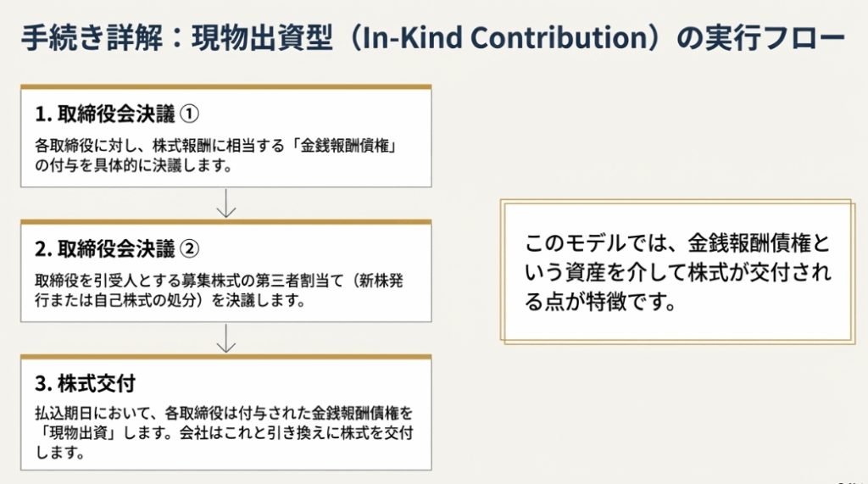Click the quoted term 「金銭報酬債権」 in step 1
868x484 pixels.
pyautogui.click(x=347, y=147)
